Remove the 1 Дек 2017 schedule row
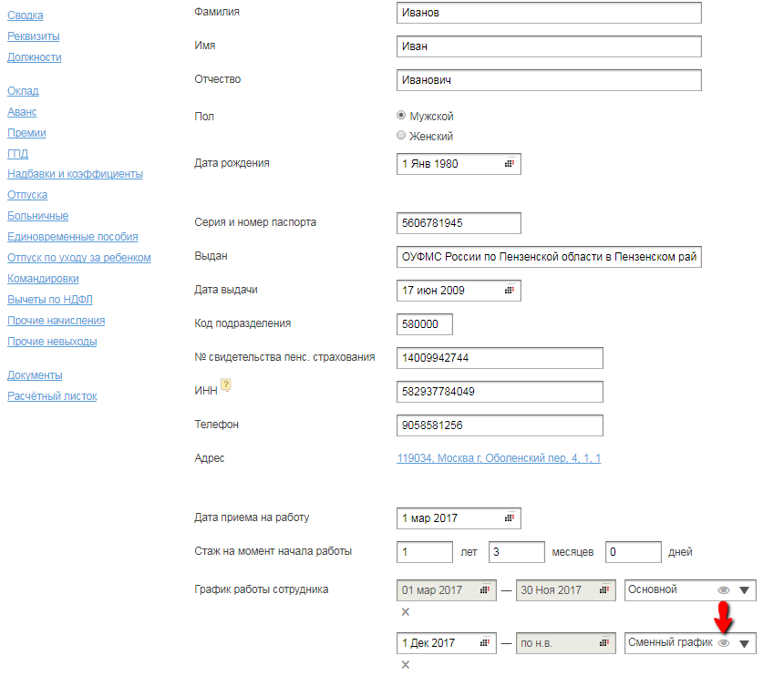The height and width of the screenshot is (676, 784). point(406,664)
